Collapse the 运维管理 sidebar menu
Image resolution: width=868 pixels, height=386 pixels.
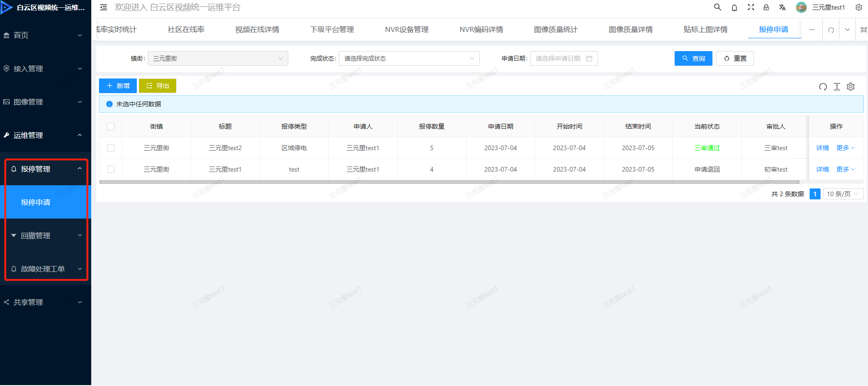point(46,135)
